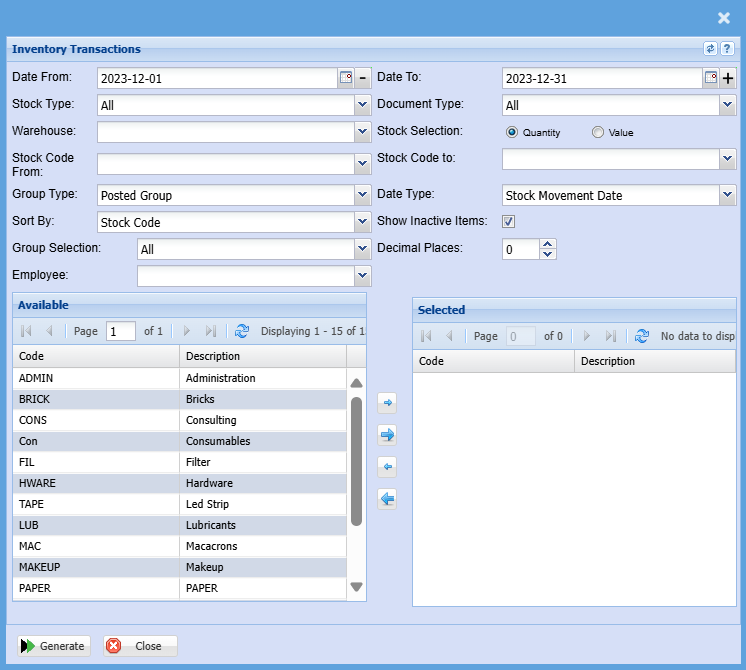This screenshot has width=746, height=670.
Task: Expand the Stock Type dropdown
Action: (362, 105)
